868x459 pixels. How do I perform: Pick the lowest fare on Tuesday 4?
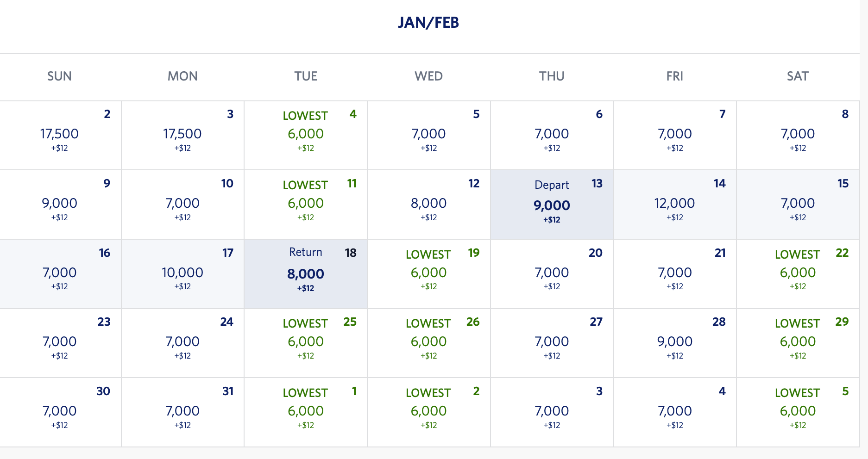point(305,134)
